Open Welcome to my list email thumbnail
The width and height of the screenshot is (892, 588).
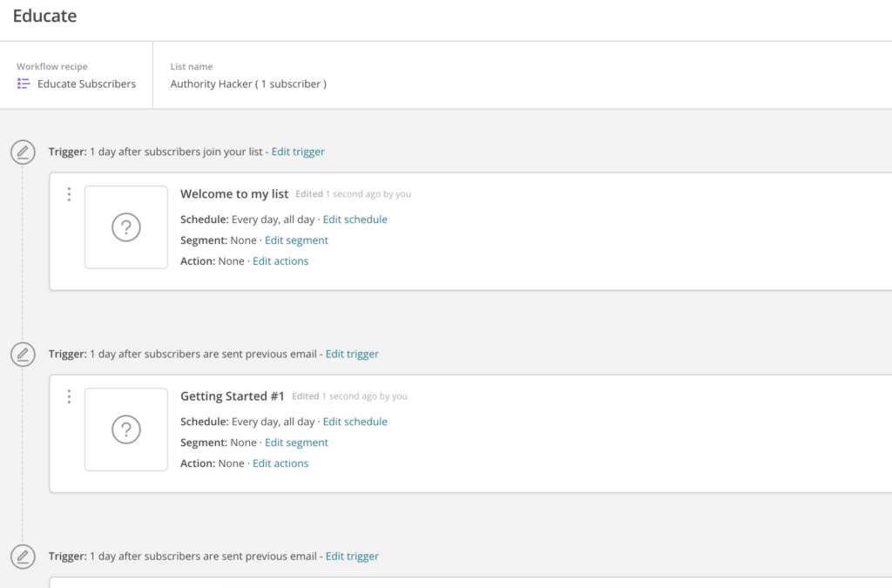126,227
